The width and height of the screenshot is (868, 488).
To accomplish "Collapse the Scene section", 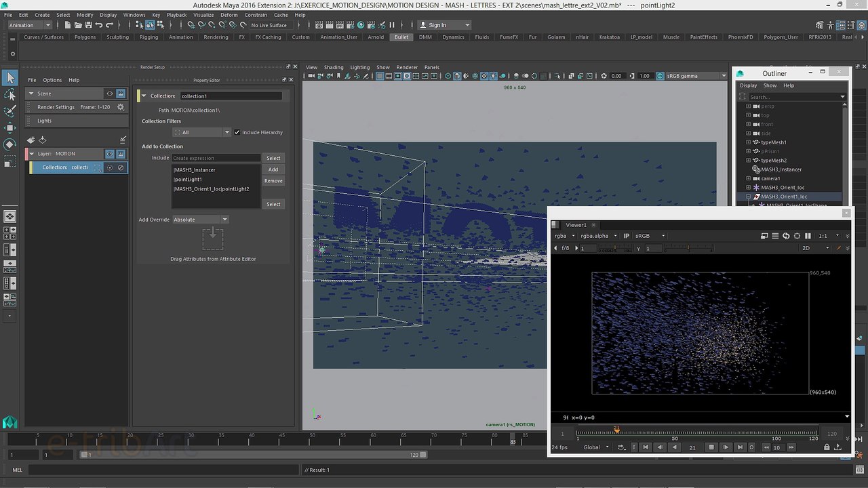I will point(31,94).
